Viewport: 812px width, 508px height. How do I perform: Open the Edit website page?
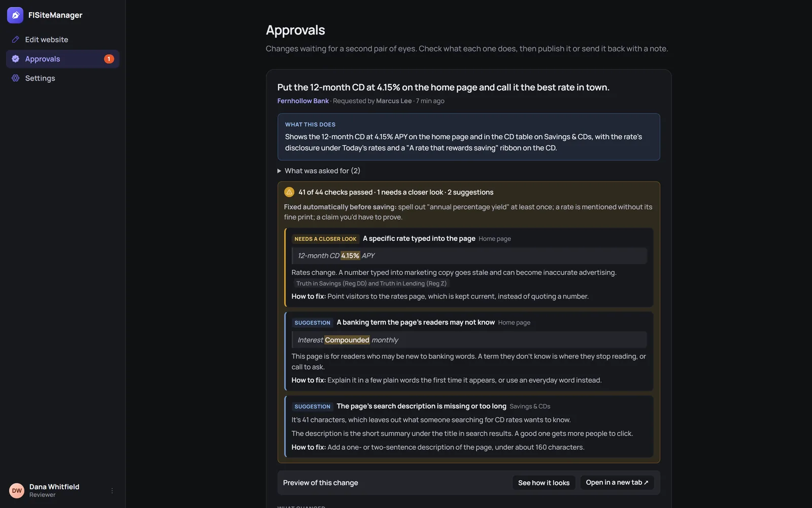pyautogui.click(x=63, y=40)
